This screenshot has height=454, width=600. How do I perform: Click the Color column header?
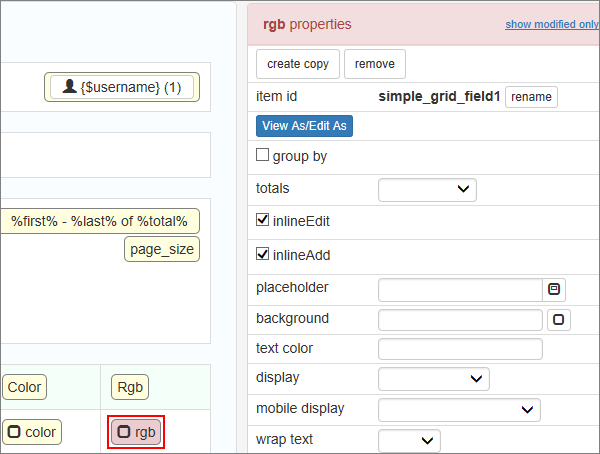tap(24, 387)
